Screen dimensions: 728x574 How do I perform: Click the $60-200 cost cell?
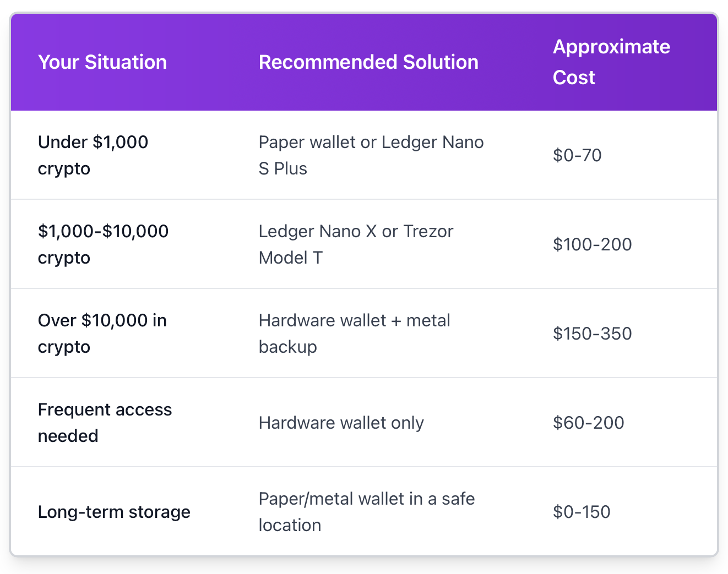coord(588,423)
